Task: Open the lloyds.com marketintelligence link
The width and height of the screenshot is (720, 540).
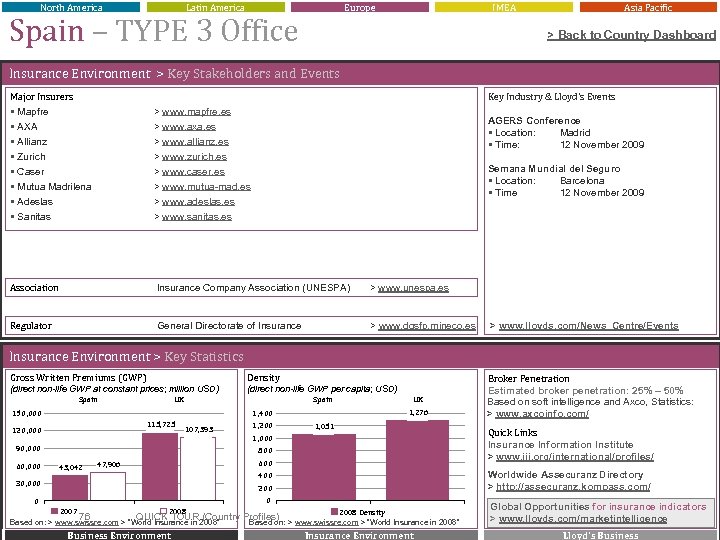Action: pos(583,519)
